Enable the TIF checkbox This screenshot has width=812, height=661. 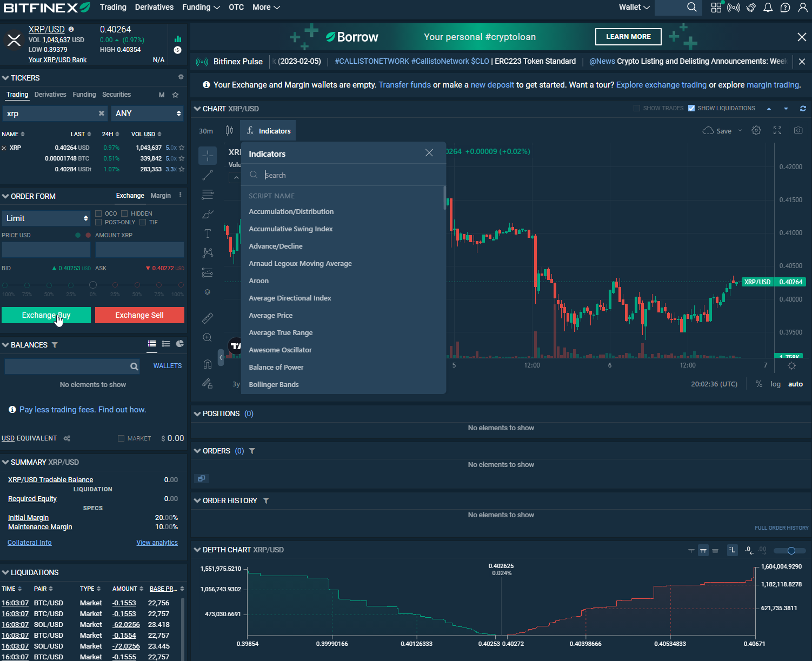click(143, 222)
